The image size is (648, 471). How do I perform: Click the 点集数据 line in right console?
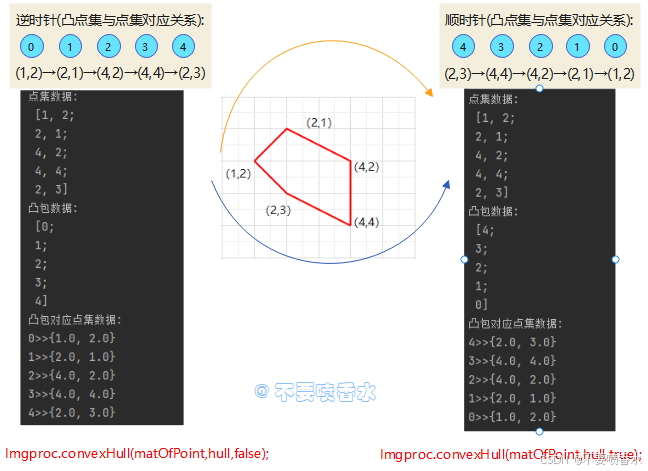(493, 99)
